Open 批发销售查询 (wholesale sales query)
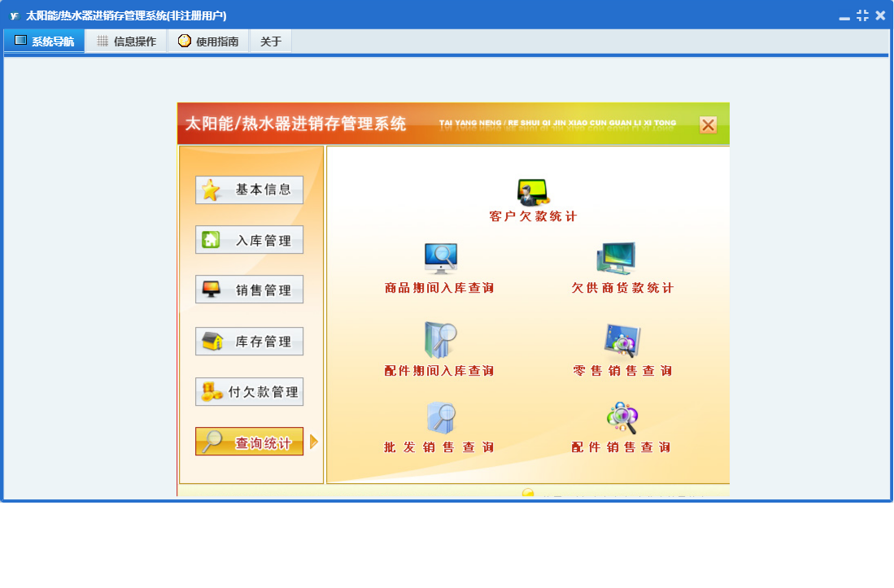The image size is (894, 588). point(439,416)
